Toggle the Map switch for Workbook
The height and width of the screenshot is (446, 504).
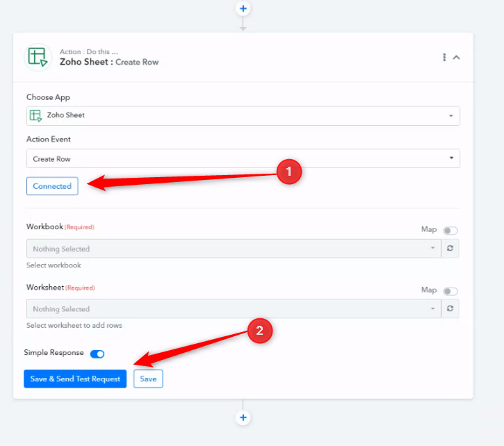[x=450, y=231]
